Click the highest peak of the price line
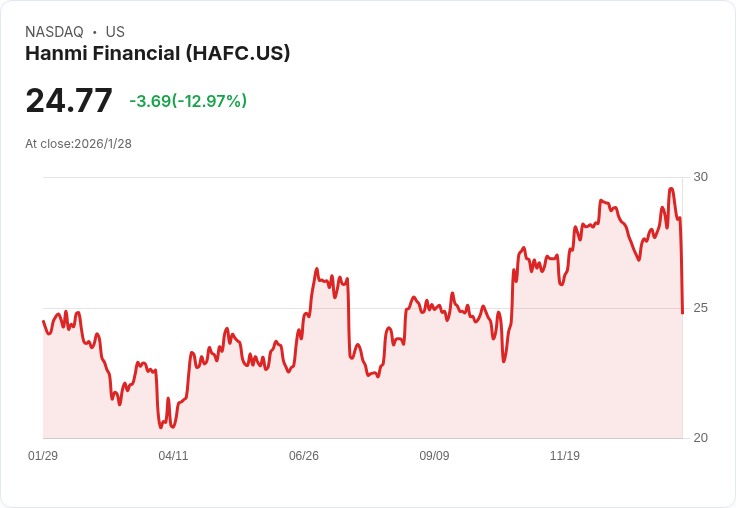This screenshot has width=736, height=508. coord(671,189)
